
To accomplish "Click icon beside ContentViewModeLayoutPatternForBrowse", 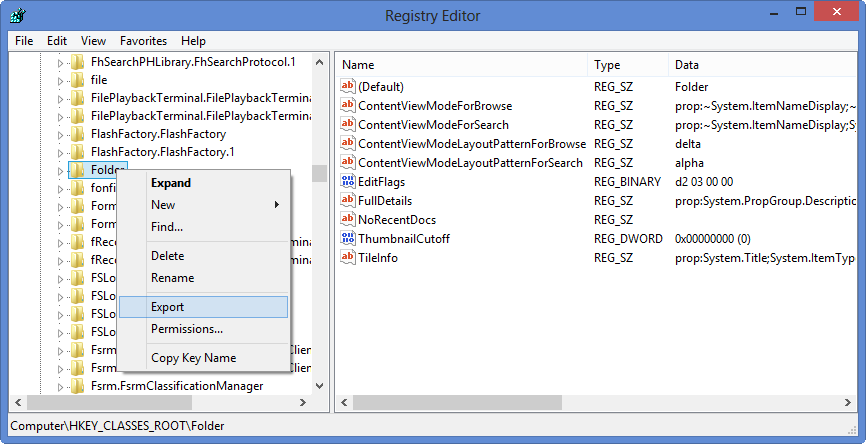I will coord(348,144).
